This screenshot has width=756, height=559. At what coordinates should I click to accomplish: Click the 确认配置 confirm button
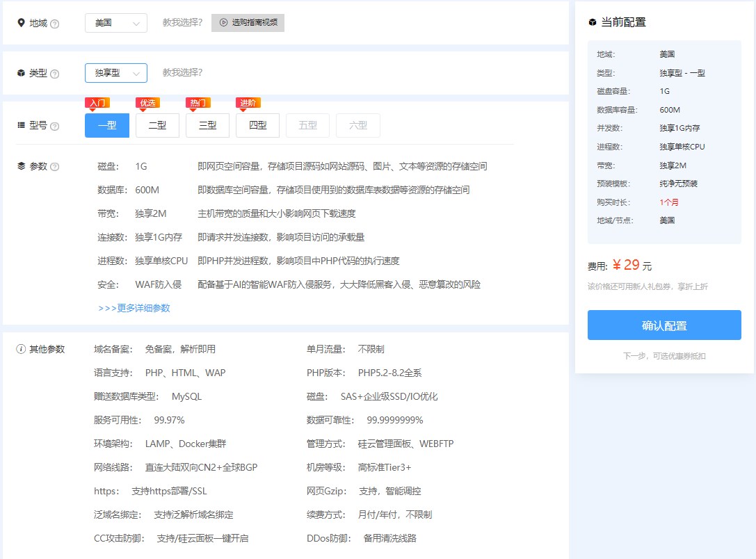pyautogui.click(x=664, y=325)
